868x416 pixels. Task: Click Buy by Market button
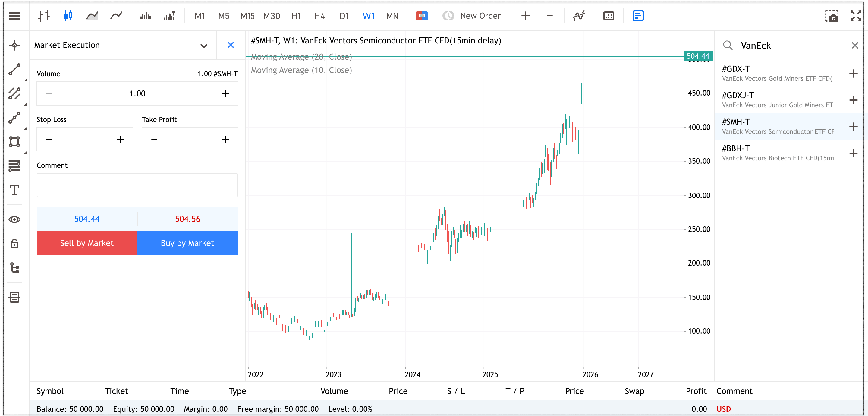(x=187, y=243)
